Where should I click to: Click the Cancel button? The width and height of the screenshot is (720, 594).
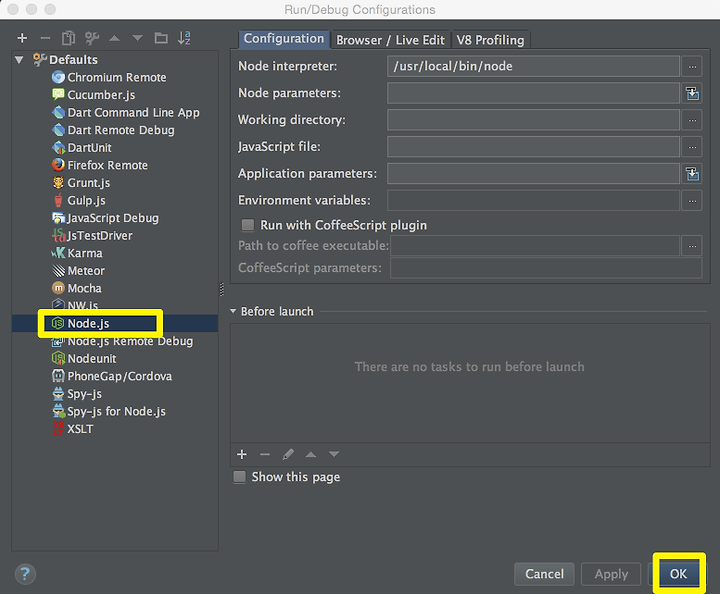544,574
